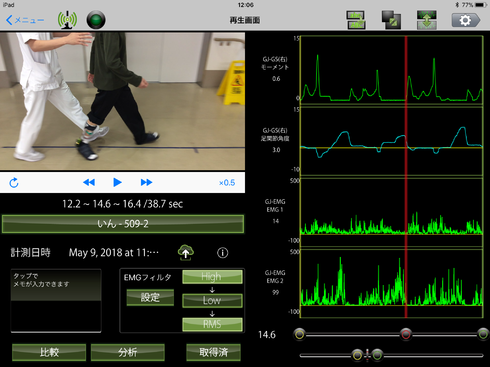Tap the 再生画面 screen title
Screen dimensions: 490x367
[245, 20]
